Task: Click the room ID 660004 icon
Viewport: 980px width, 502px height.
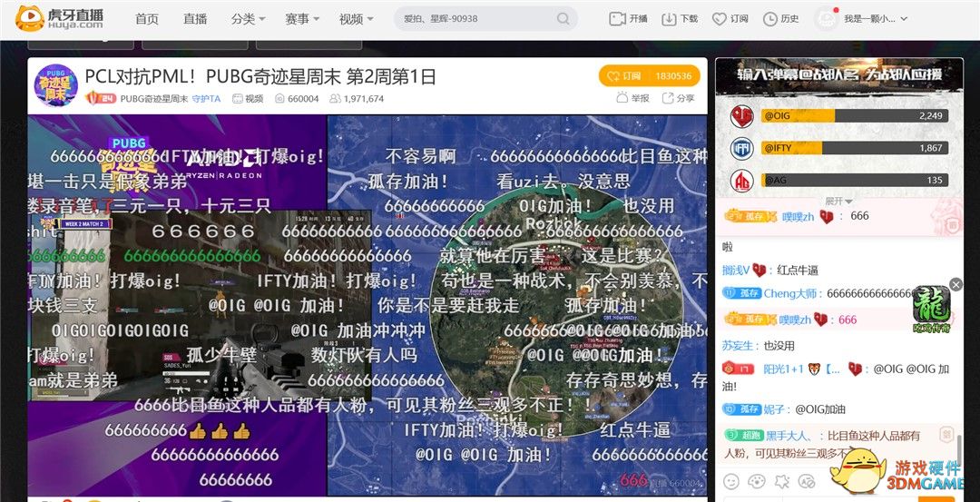Action: click(x=280, y=99)
